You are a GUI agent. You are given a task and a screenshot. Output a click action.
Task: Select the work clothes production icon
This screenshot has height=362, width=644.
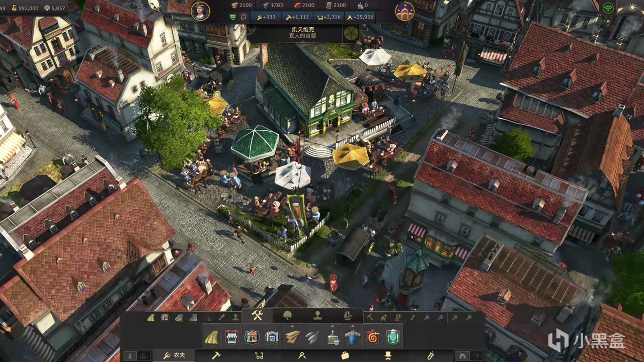pyautogui.click(x=353, y=337)
